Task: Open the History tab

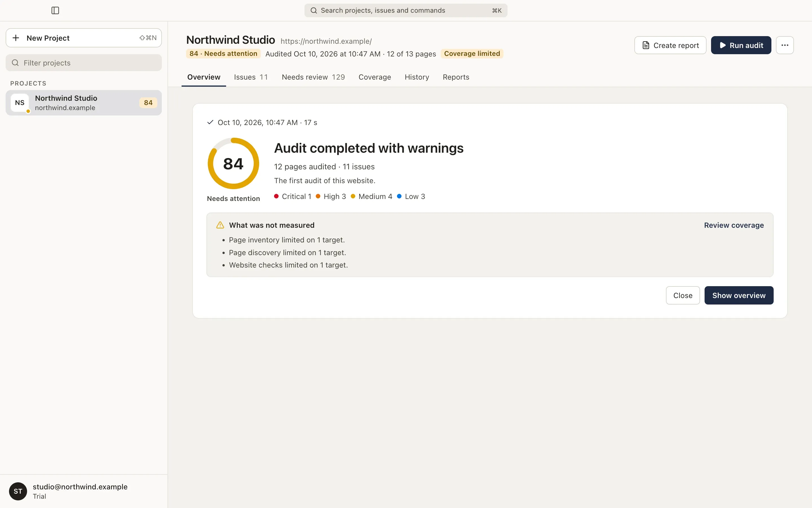Action: pyautogui.click(x=417, y=77)
